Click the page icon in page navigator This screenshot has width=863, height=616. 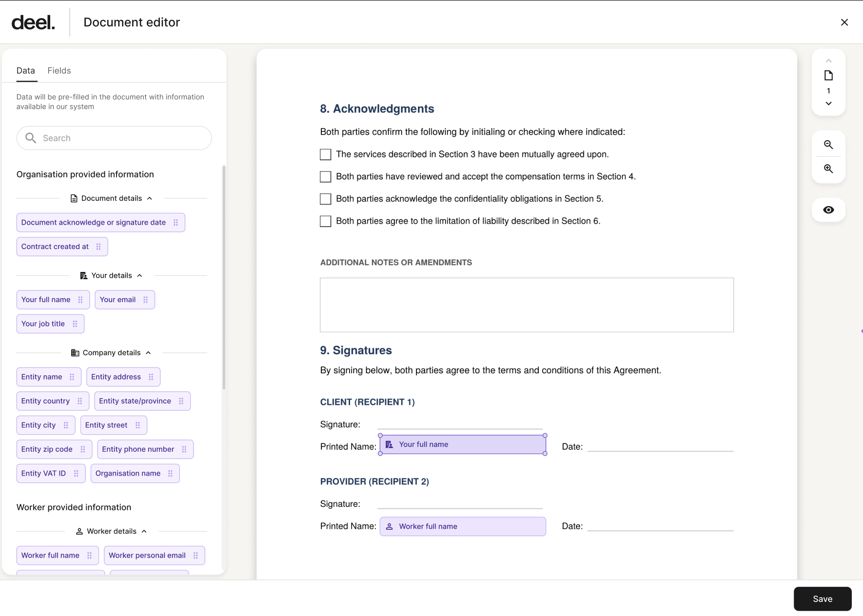[x=828, y=76]
